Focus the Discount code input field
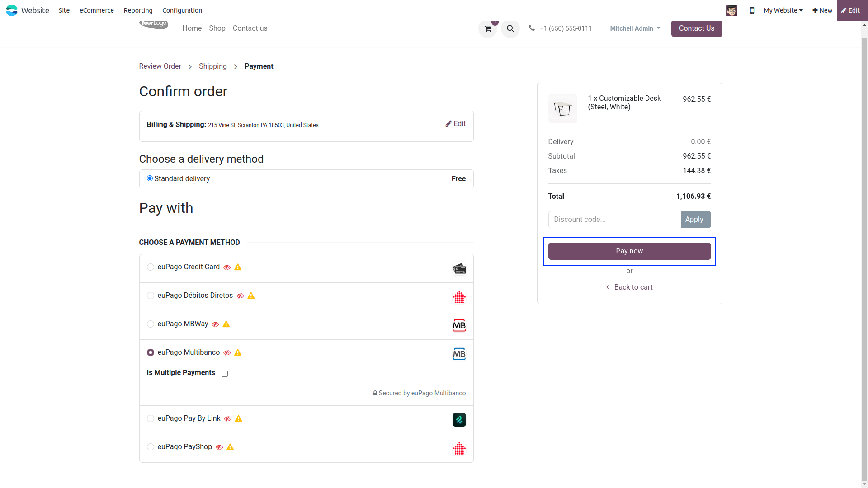Image resolution: width=868 pixels, height=488 pixels. pos(615,220)
